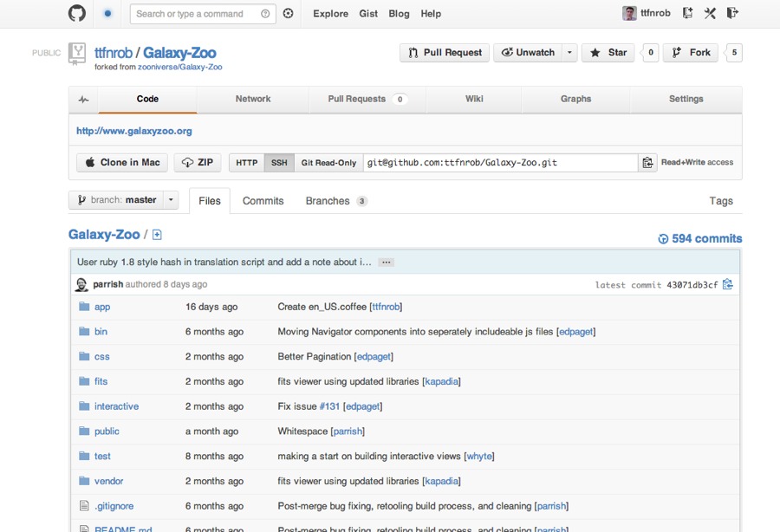The width and height of the screenshot is (780, 532).
Task: Select the SSH clone protocol
Action: pos(279,163)
